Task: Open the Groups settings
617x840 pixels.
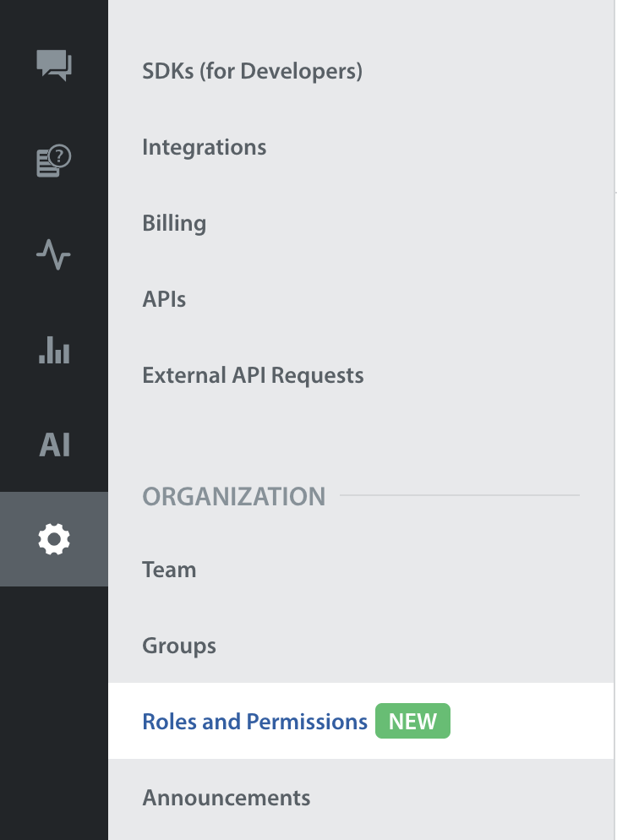Action: (179, 646)
